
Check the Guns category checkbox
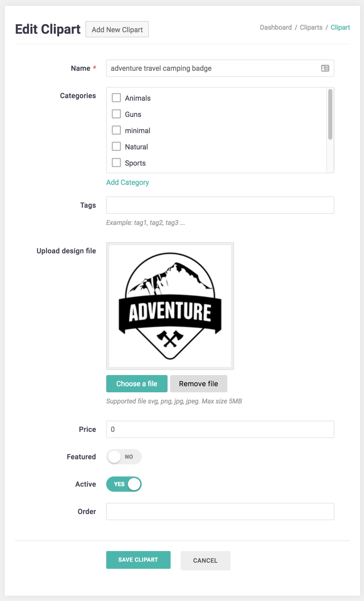116,114
